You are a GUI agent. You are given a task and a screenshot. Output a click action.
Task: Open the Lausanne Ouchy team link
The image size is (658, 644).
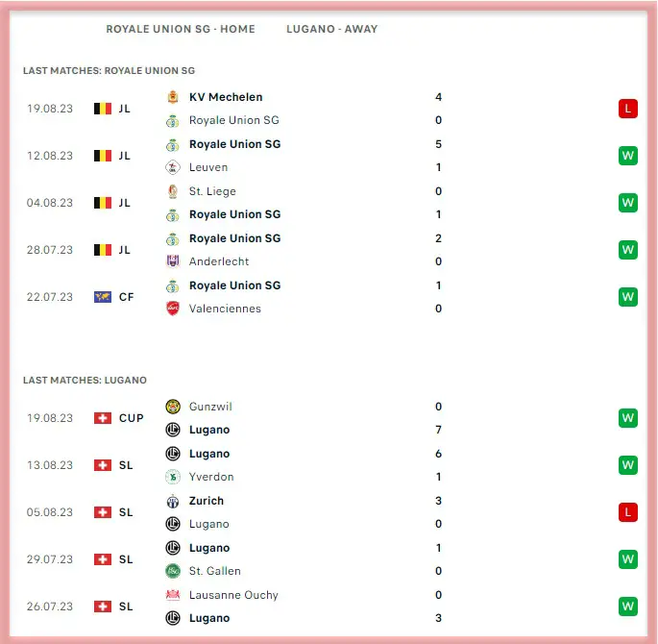coord(233,595)
